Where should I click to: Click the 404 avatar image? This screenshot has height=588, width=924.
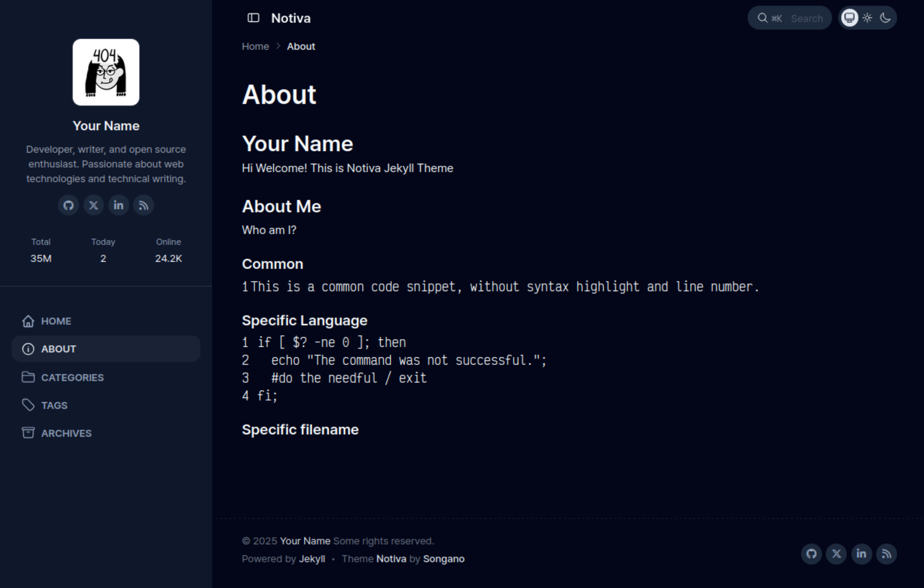click(x=106, y=72)
